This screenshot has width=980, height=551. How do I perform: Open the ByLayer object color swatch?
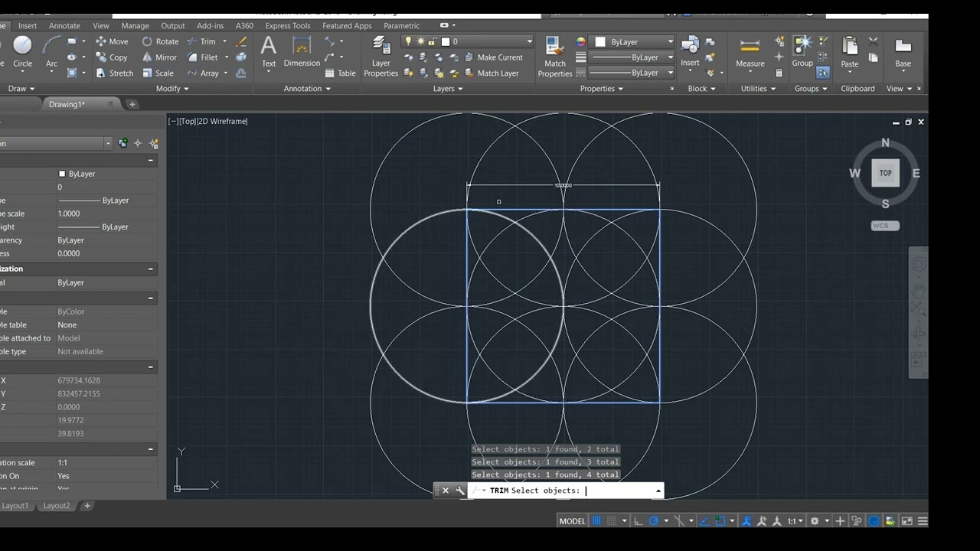click(x=635, y=42)
